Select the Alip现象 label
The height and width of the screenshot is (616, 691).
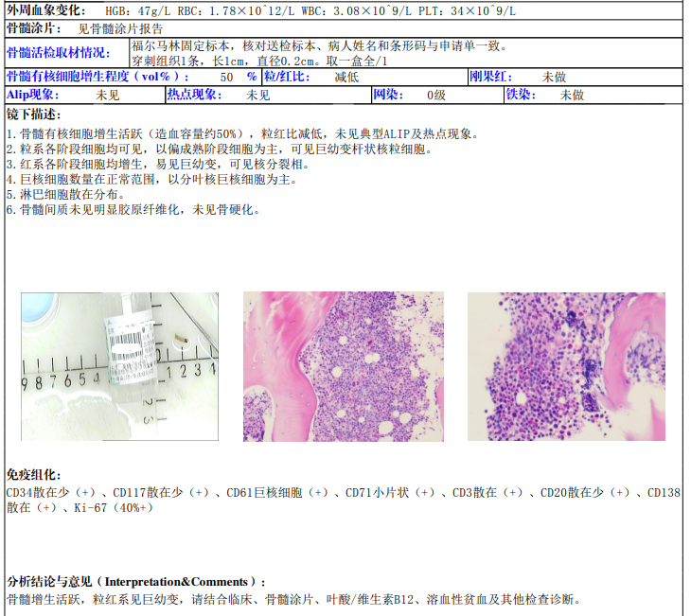coord(33,95)
